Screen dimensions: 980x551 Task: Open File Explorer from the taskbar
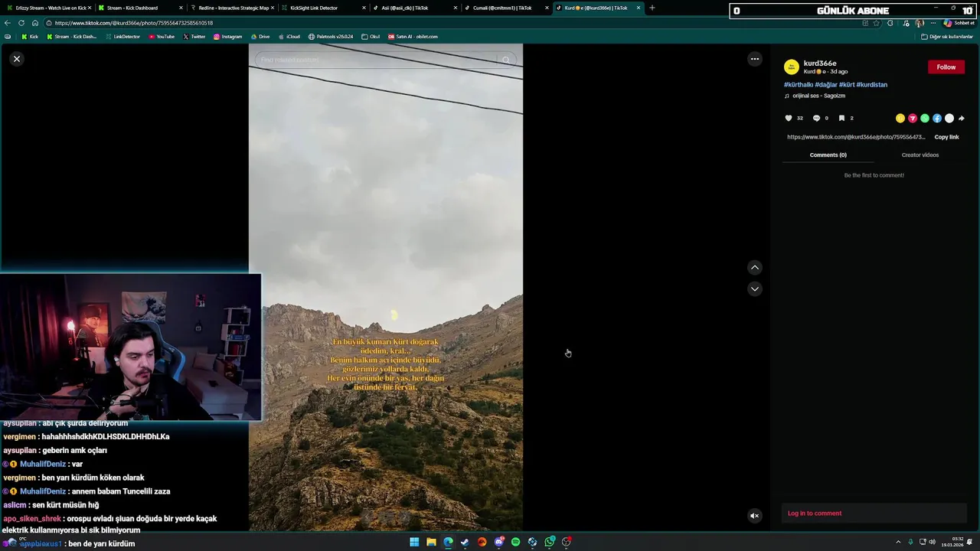click(431, 542)
